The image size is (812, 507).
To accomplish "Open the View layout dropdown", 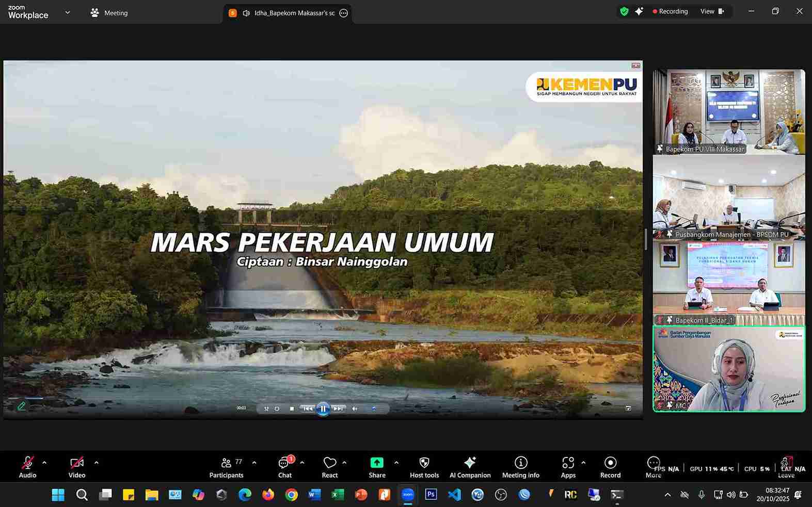I will pos(712,11).
